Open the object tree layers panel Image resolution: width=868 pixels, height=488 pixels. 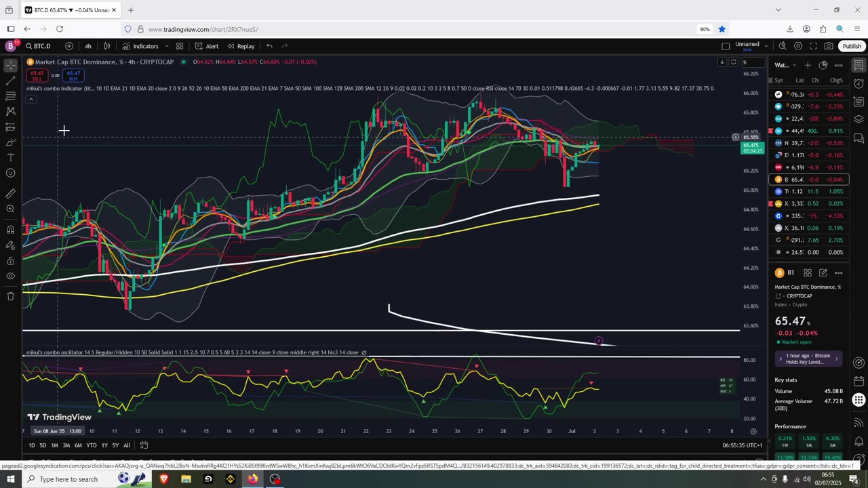pos(859,120)
